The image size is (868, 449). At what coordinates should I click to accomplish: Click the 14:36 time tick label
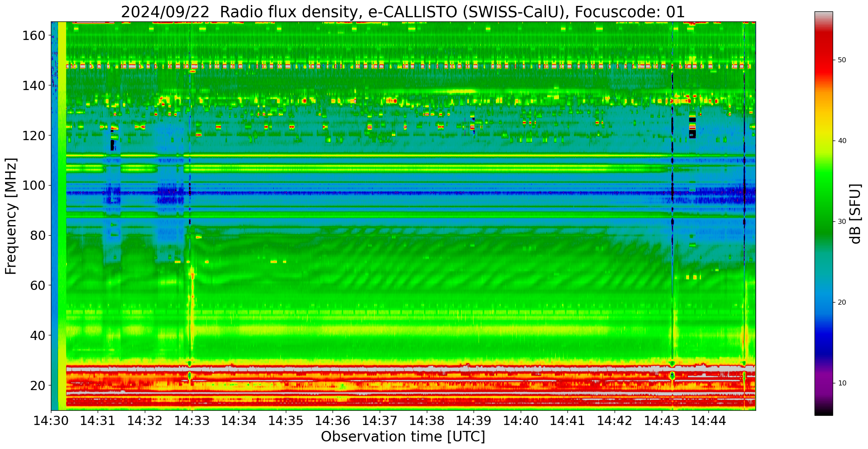[333, 420]
